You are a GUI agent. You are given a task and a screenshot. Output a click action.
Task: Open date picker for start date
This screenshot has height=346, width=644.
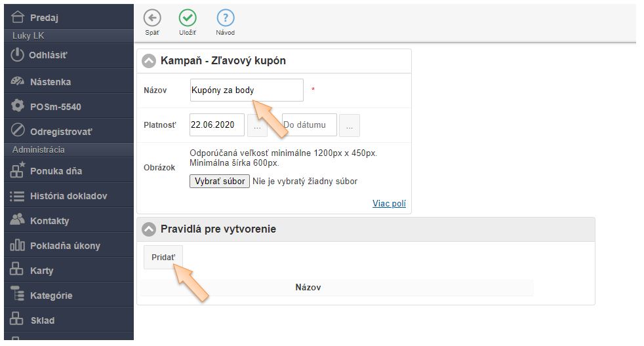point(257,125)
